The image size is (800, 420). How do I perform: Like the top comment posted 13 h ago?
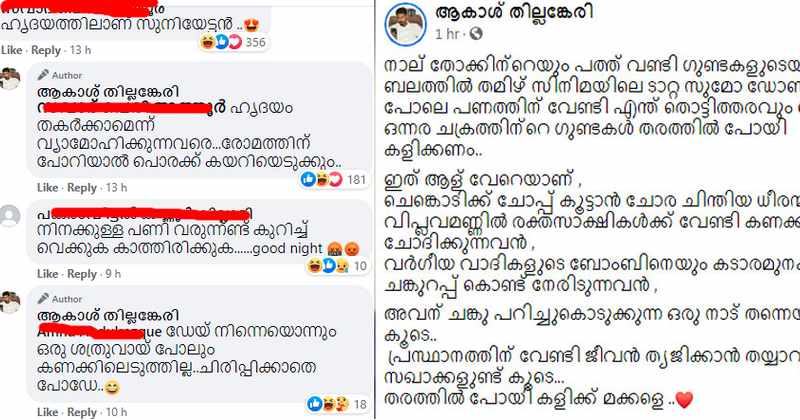pyautogui.click(x=11, y=50)
